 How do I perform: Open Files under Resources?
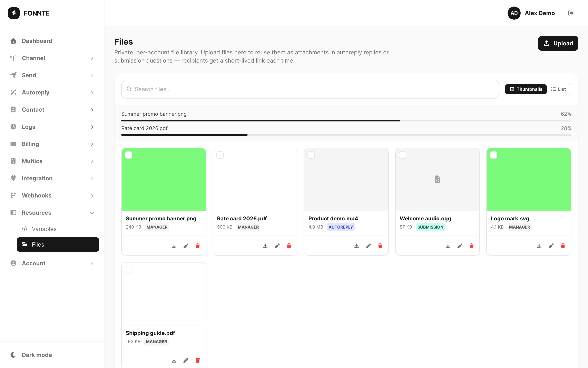(58, 244)
